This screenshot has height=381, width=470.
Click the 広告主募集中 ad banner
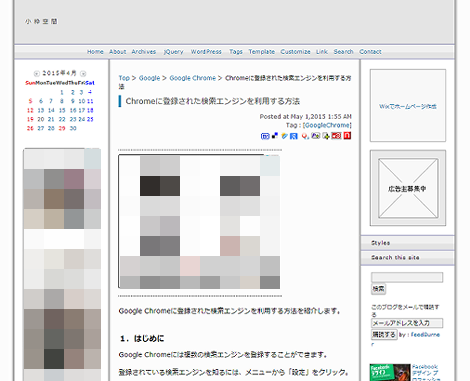pyautogui.click(x=408, y=188)
